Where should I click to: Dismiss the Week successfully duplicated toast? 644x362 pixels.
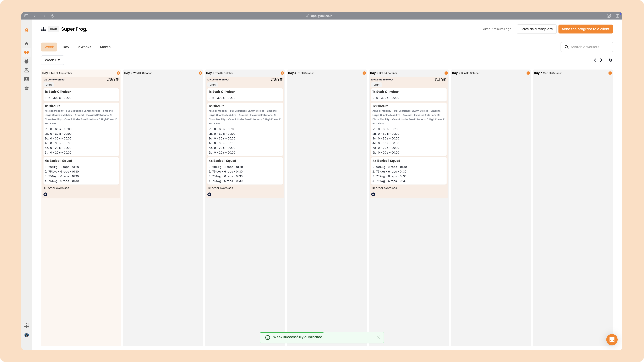coord(378,337)
